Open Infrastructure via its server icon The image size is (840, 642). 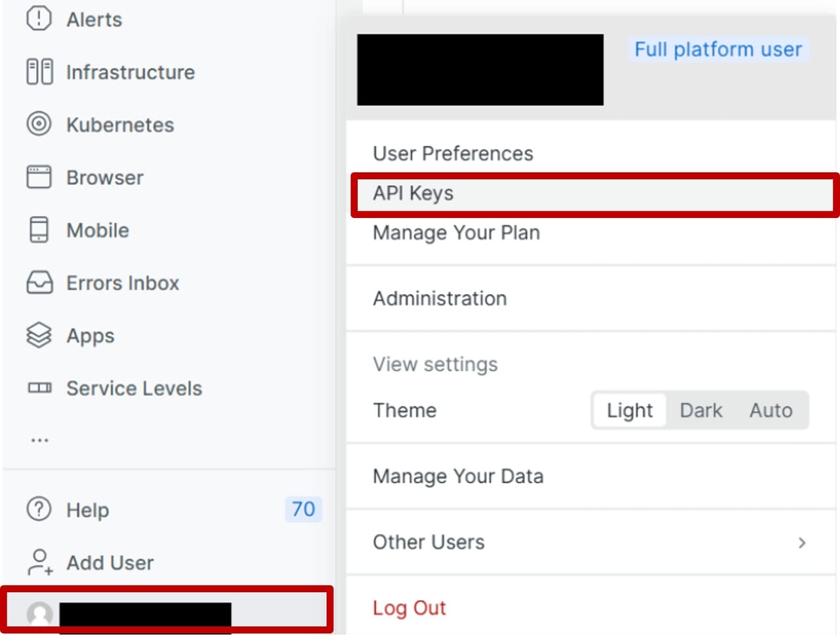pyautogui.click(x=39, y=72)
